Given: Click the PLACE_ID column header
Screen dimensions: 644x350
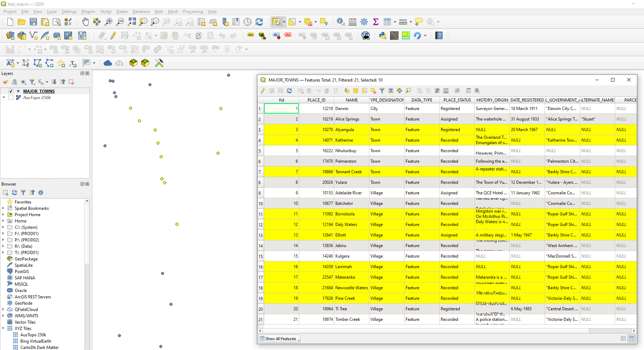Looking at the screenshot, I should click(316, 100).
